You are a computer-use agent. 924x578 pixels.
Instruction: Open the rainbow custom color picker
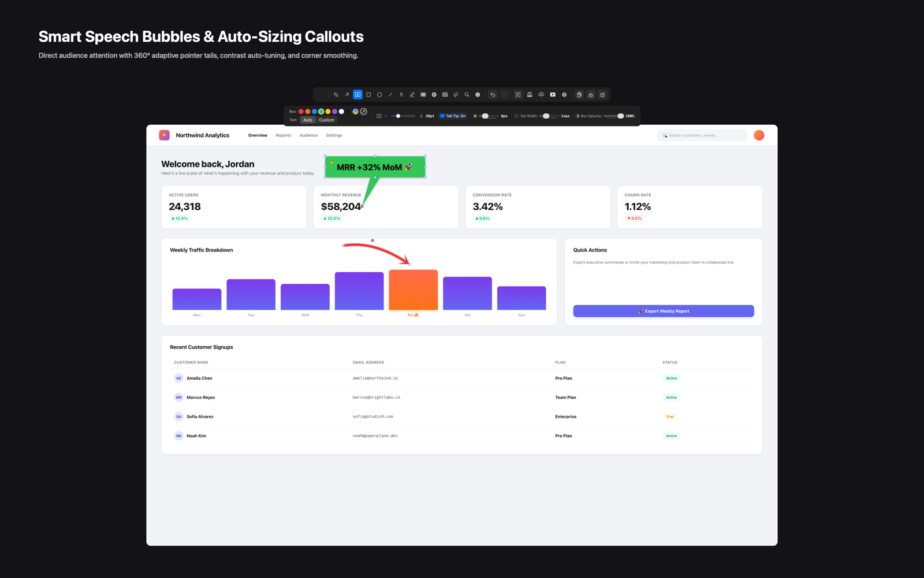[355, 112]
